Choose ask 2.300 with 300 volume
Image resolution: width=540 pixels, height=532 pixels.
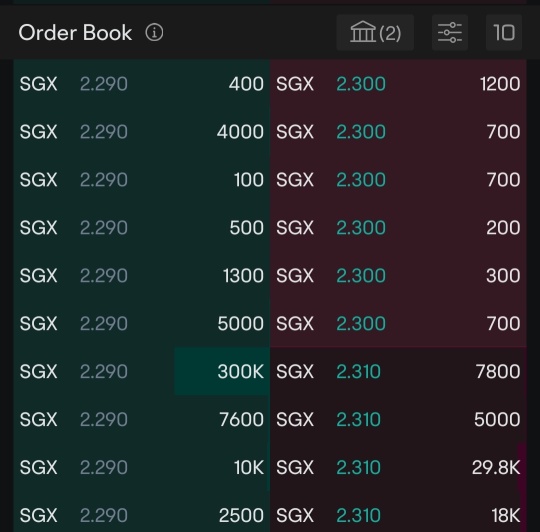click(x=398, y=275)
